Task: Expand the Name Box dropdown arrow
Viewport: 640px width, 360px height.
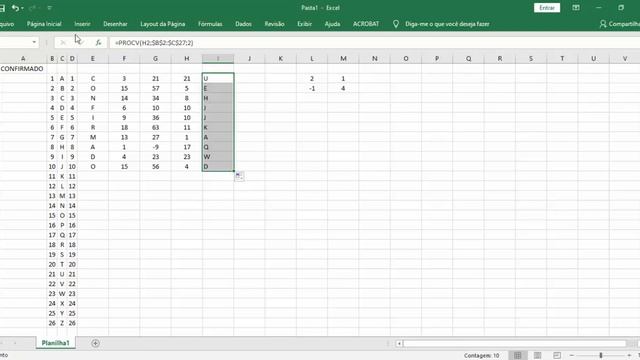Action: [x=34, y=42]
